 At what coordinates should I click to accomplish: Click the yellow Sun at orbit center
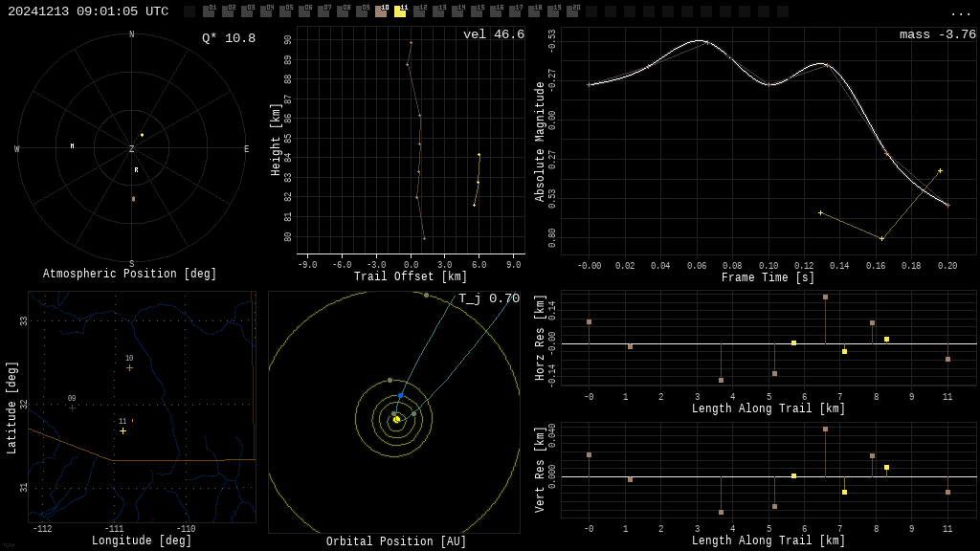click(396, 419)
